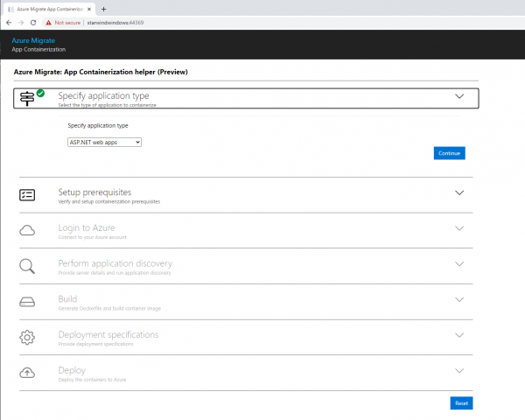The height and width of the screenshot is (420, 525).
Task: Click the cloud icon beside Login to Azure
Action: pos(27,230)
